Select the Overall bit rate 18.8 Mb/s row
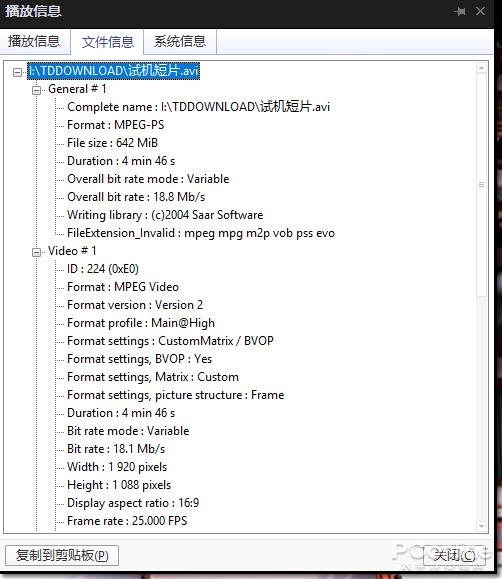 136,197
